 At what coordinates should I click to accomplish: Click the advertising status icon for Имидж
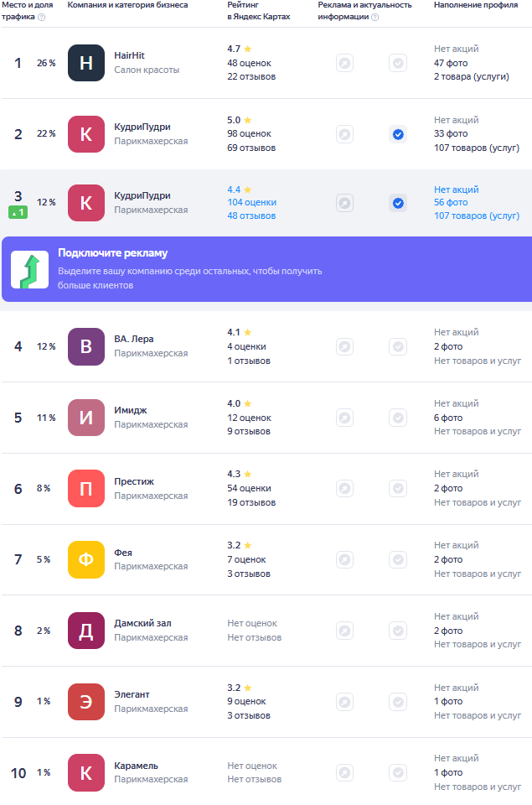344,418
